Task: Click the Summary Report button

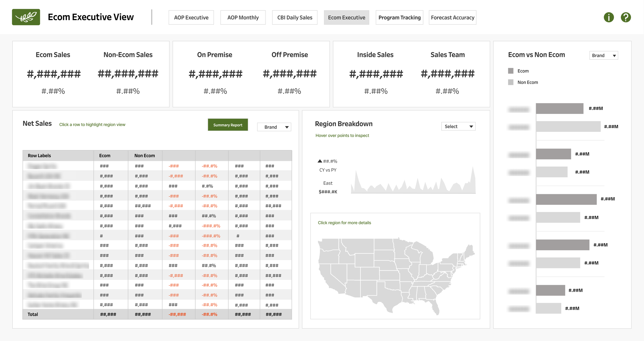Action: 228,125
